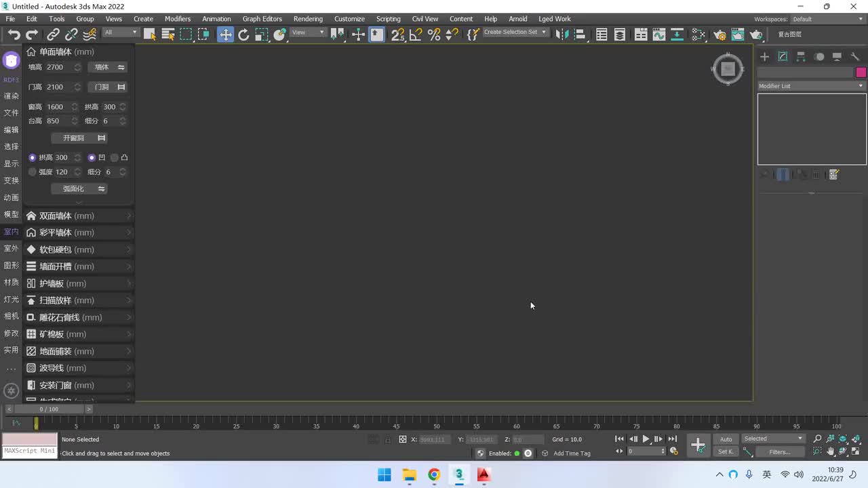The width and height of the screenshot is (868, 488).
Task: Activate the Select and Link tool
Action: pos(53,35)
